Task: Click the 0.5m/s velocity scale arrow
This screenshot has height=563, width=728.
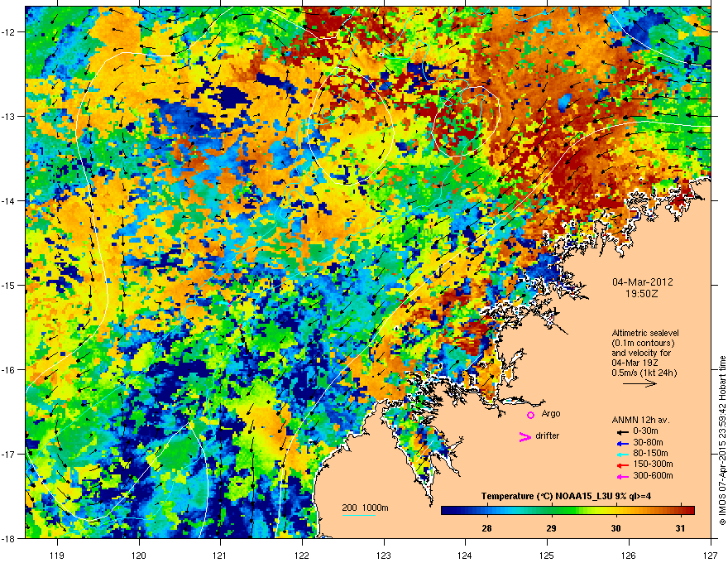Action: coord(639,383)
